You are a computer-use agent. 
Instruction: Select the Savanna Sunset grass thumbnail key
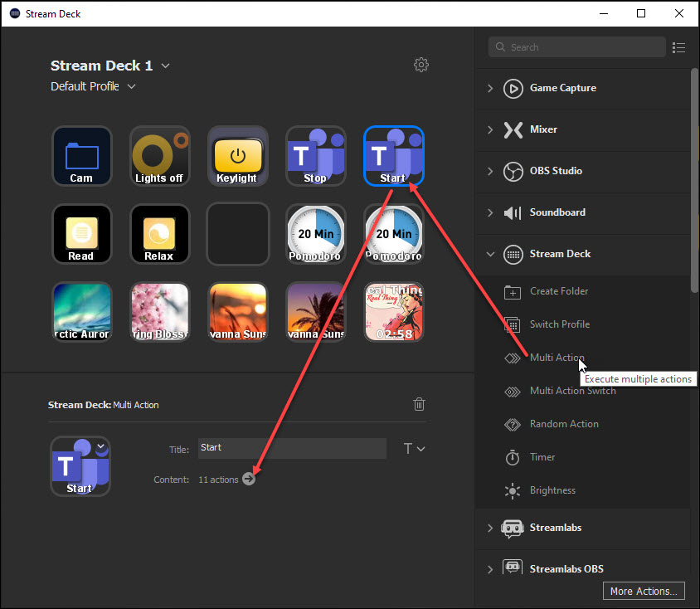(237, 312)
